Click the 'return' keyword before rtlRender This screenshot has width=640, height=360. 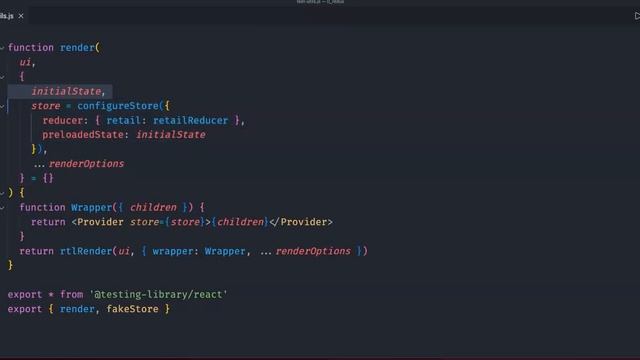pos(36,251)
